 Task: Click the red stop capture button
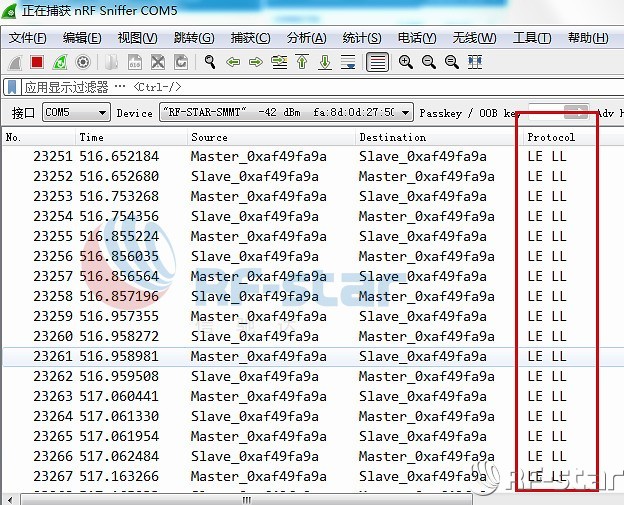point(37,62)
